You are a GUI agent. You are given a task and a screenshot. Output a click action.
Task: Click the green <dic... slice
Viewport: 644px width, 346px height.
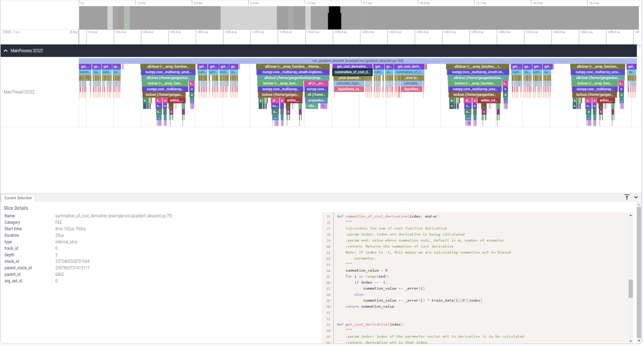click(312, 106)
